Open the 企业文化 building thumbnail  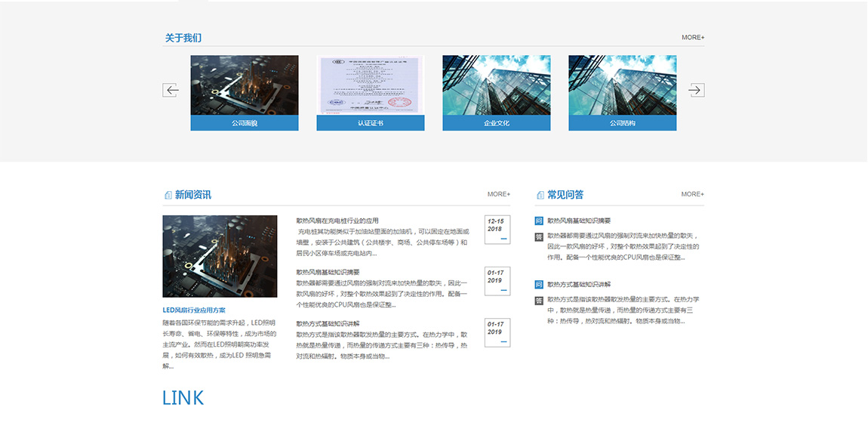coord(497,85)
